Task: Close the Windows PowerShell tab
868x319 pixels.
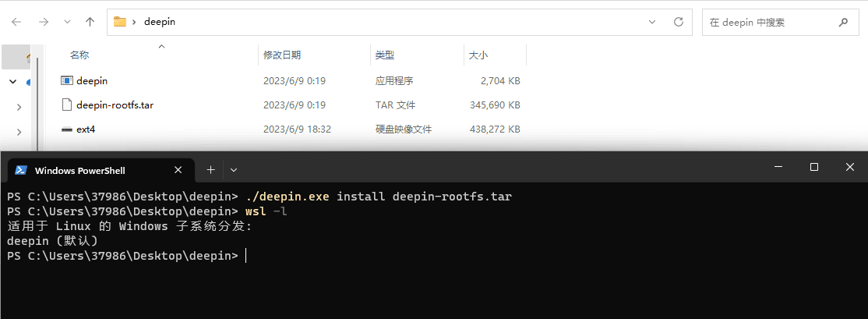Action: [x=178, y=169]
